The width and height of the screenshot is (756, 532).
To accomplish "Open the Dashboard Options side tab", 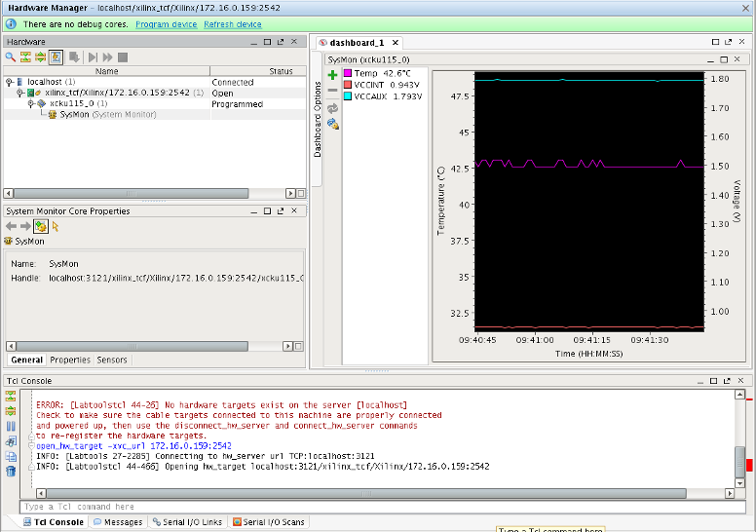I will pyautogui.click(x=318, y=119).
